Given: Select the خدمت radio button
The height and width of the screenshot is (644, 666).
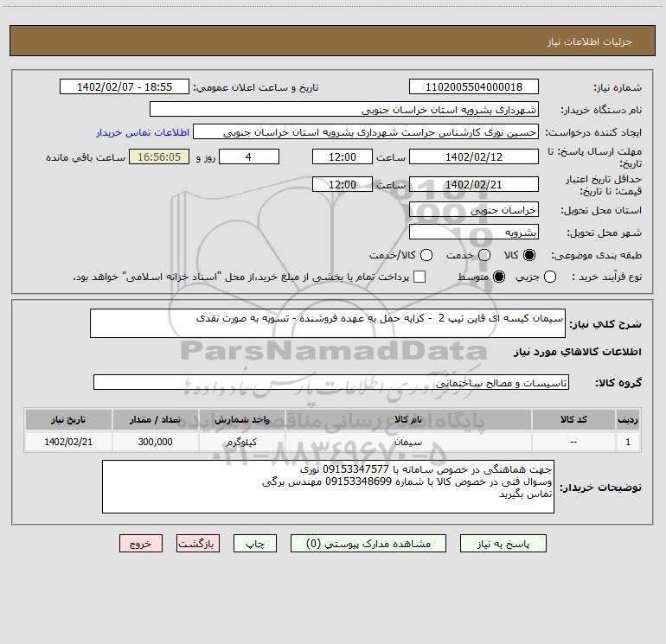Looking at the screenshot, I should [x=484, y=255].
